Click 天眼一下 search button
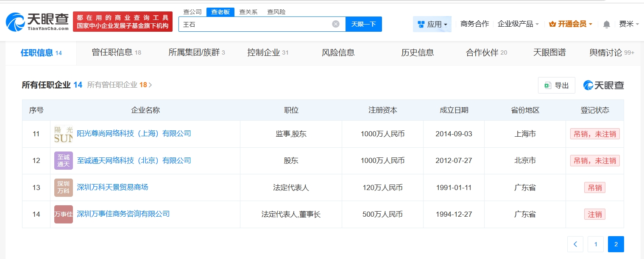The height and width of the screenshot is (259, 644). (364, 24)
